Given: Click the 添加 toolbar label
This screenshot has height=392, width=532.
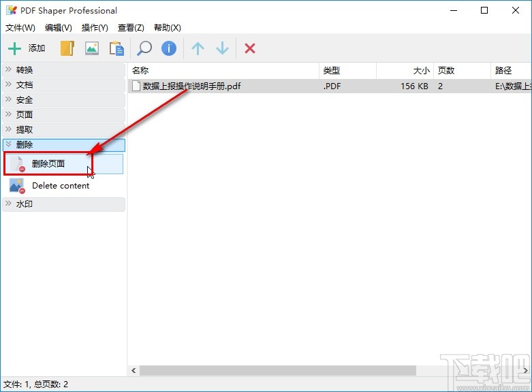Looking at the screenshot, I should (x=37, y=48).
